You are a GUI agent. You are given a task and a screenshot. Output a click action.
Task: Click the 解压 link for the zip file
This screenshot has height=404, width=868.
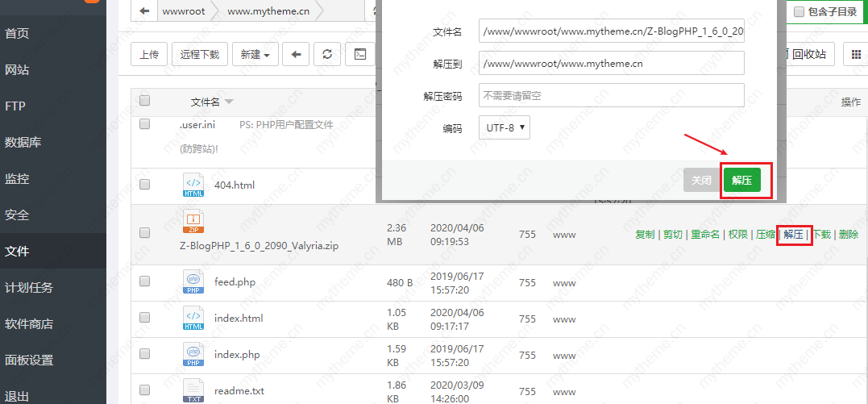[793, 235]
